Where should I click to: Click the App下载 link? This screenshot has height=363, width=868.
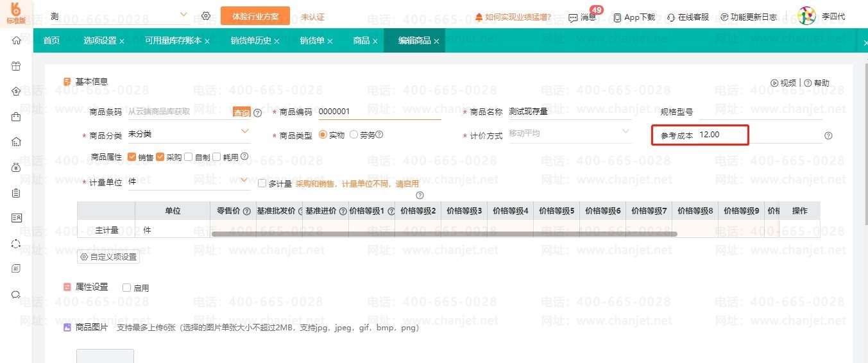[634, 17]
